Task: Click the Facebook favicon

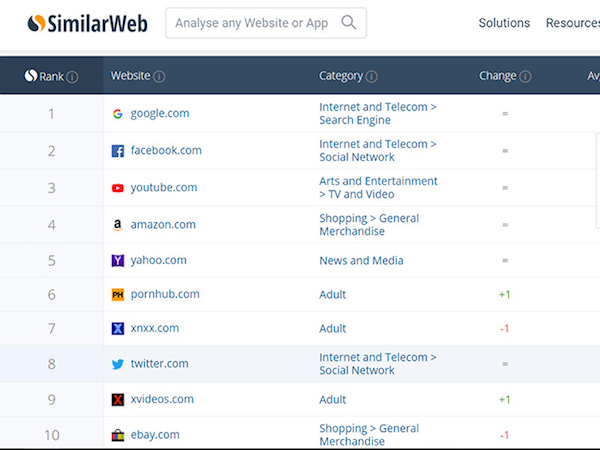Action: [117, 151]
